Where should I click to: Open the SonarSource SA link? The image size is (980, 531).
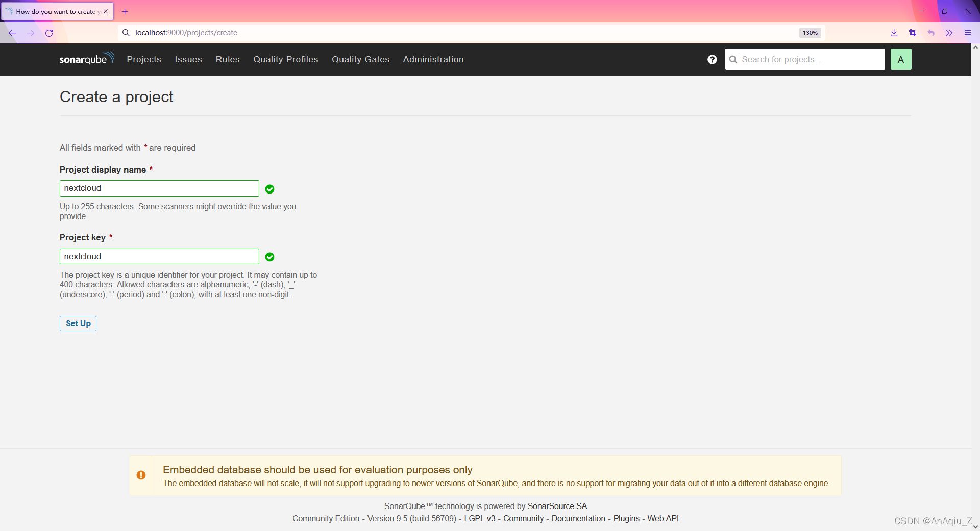coord(557,506)
